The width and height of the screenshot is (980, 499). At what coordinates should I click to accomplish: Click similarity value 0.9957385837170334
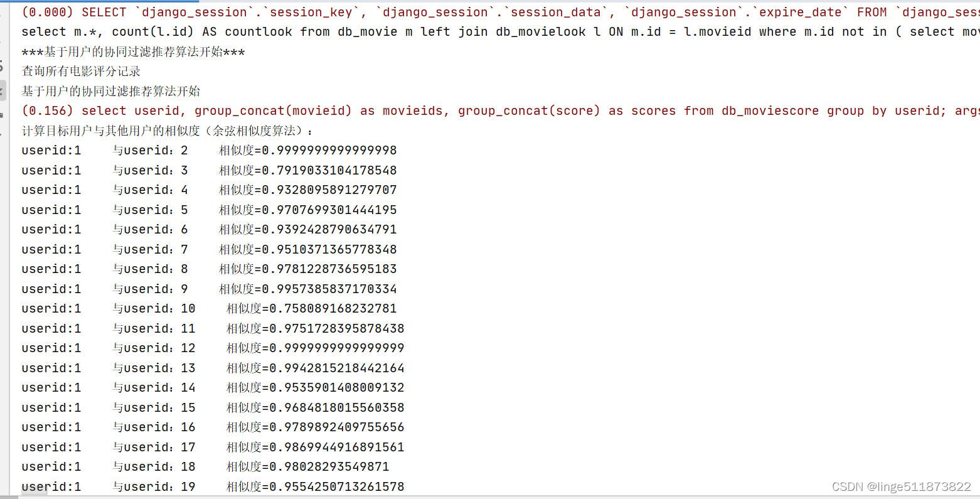pos(329,289)
